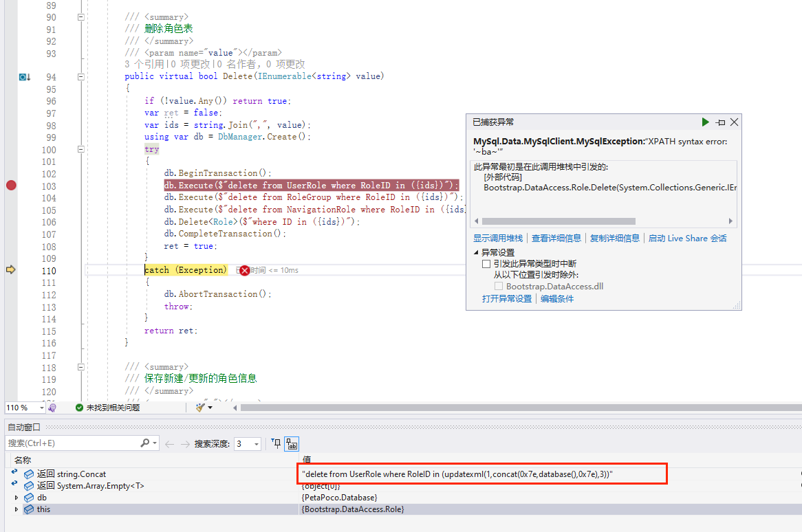Click the call stack horizontal scrollbar thumb
This screenshot has width=802, height=532.
tap(559, 221)
